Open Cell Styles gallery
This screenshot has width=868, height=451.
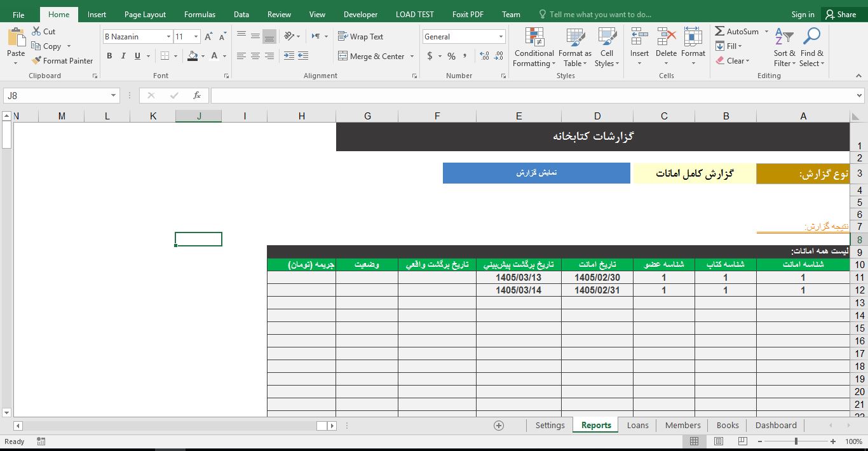(x=607, y=47)
